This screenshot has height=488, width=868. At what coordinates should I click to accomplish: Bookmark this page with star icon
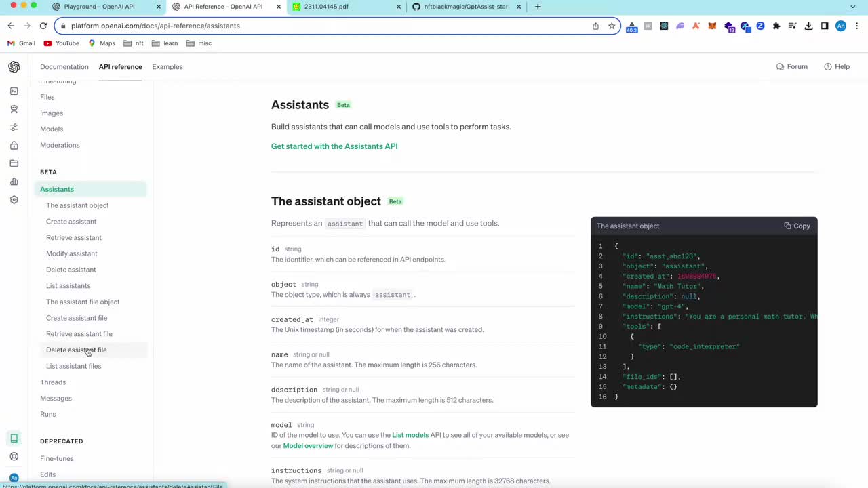(x=612, y=26)
